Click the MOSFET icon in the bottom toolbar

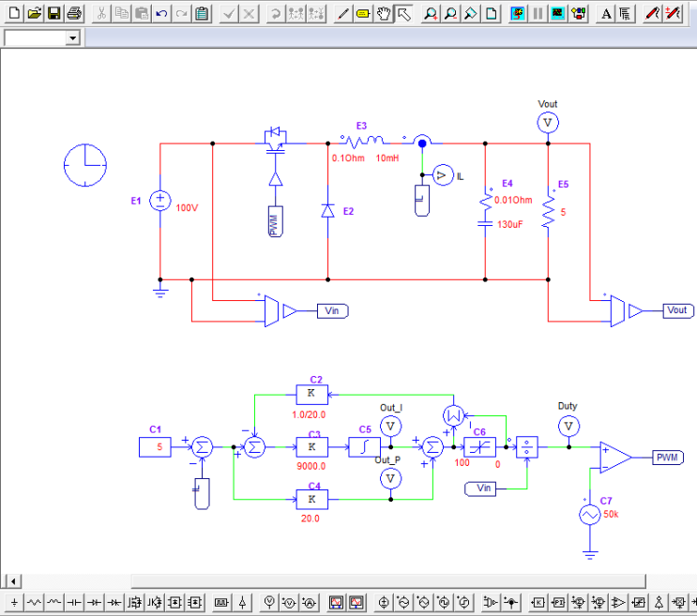click(135, 602)
